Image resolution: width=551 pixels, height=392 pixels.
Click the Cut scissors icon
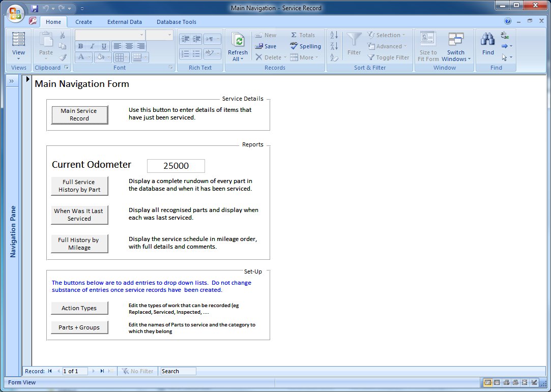(63, 35)
